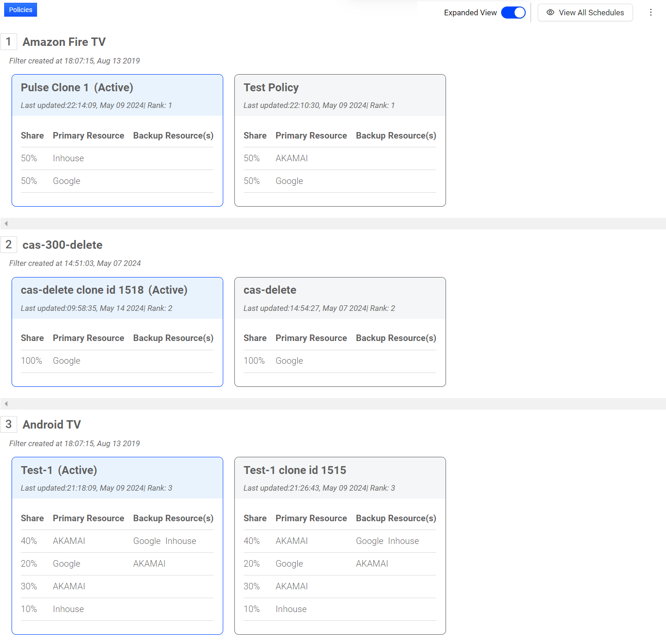Click rank number 3 box beside Android TV
The width and height of the screenshot is (666, 644).
pos(9,424)
